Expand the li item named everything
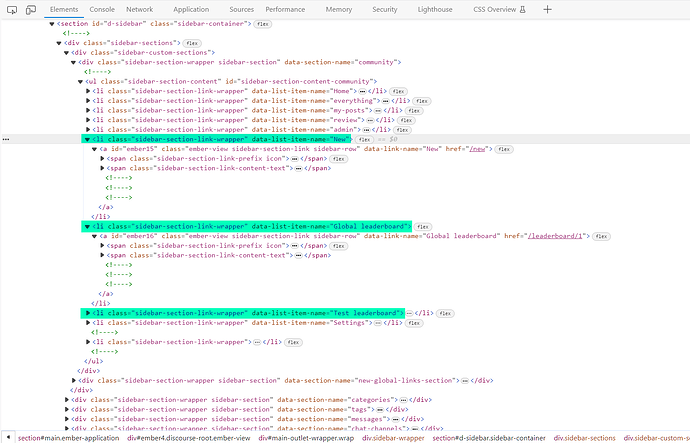 tap(88, 101)
